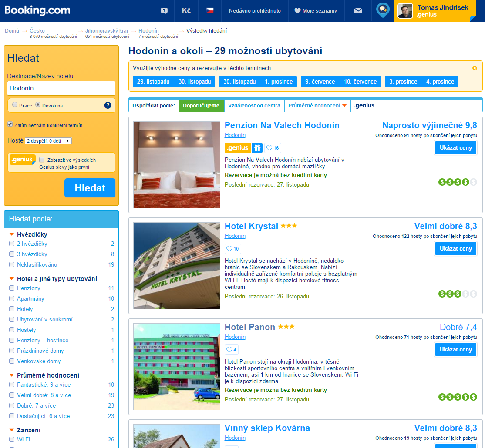Open Hotel Krystal building photo

pos(177,266)
